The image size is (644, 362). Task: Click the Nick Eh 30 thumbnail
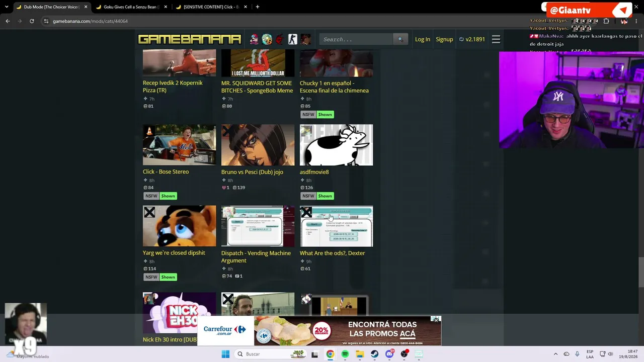179,313
